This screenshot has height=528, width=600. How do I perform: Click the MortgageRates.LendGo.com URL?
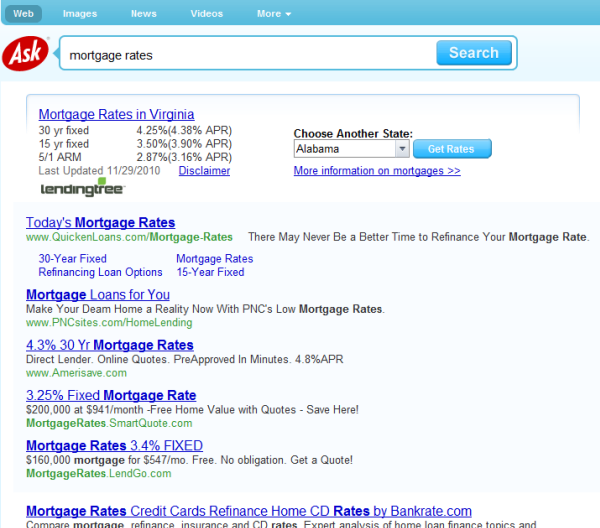coord(99,473)
